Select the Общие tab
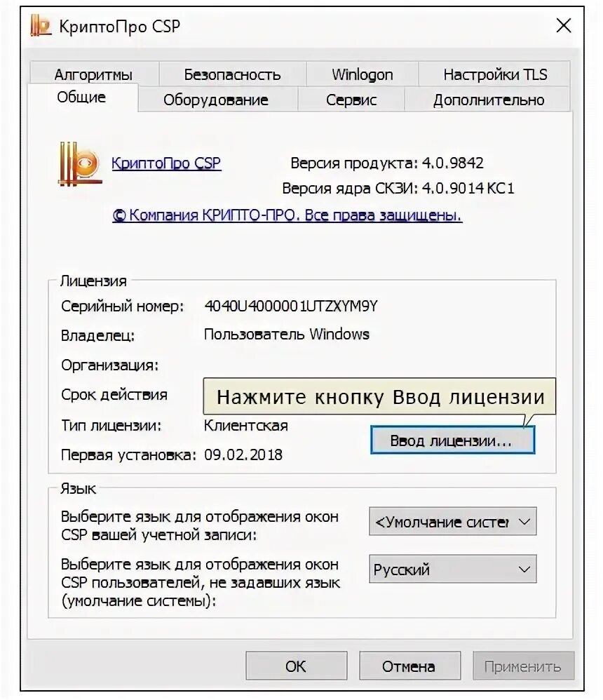The height and width of the screenshot is (700, 603). (81, 97)
